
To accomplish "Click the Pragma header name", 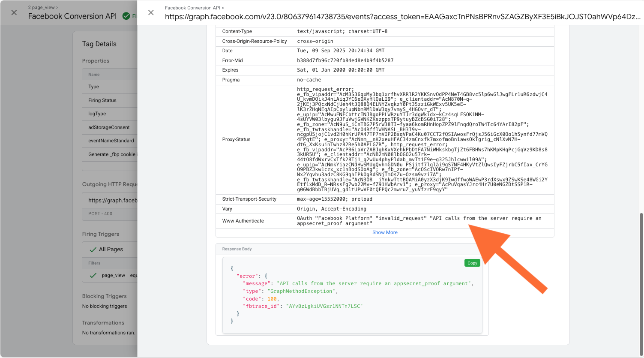I will click(231, 80).
